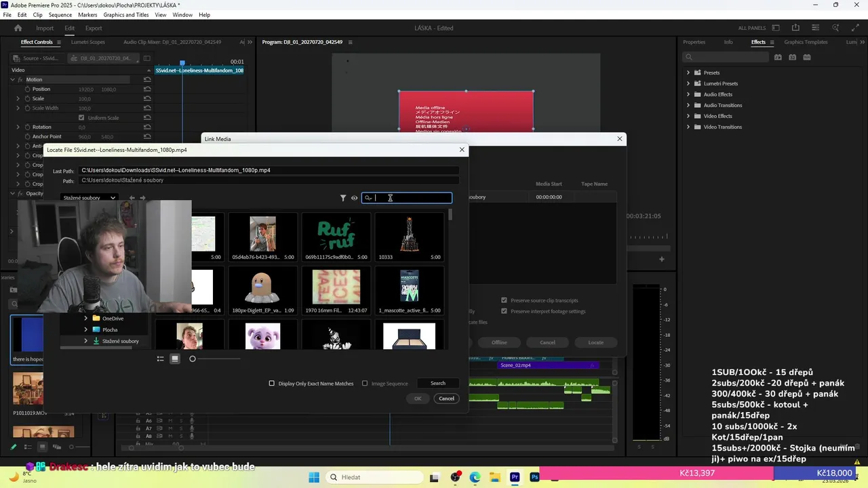This screenshot has width=868, height=488.
Task: Switch to the Properties tab
Action: pyautogui.click(x=694, y=42)
